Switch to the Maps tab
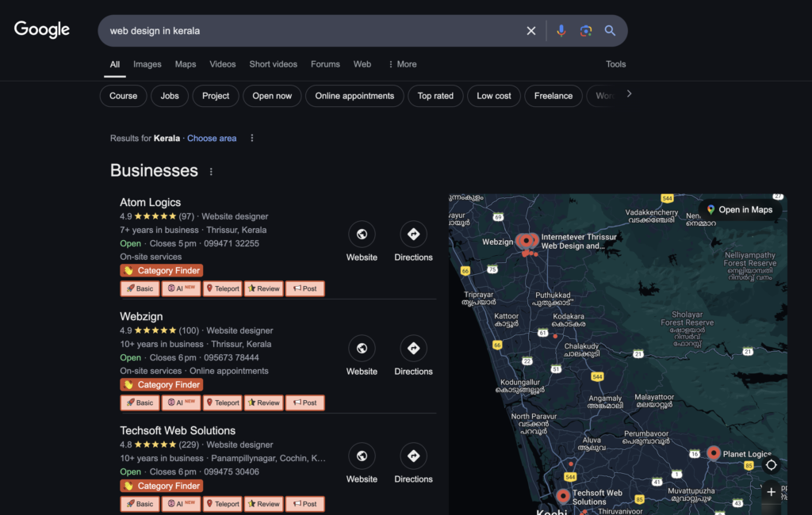Screen dimensions: 812x515 (x=186, y=64)
